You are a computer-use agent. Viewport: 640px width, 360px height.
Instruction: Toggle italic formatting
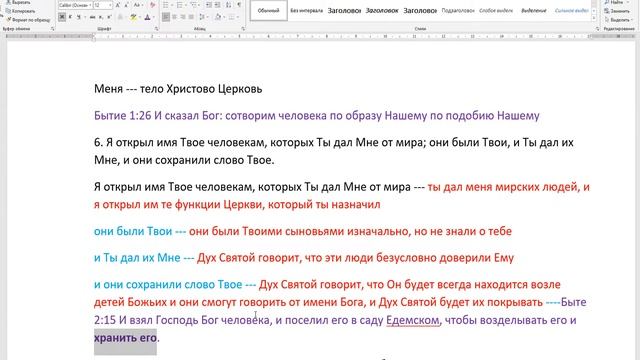tap(70, 17)
